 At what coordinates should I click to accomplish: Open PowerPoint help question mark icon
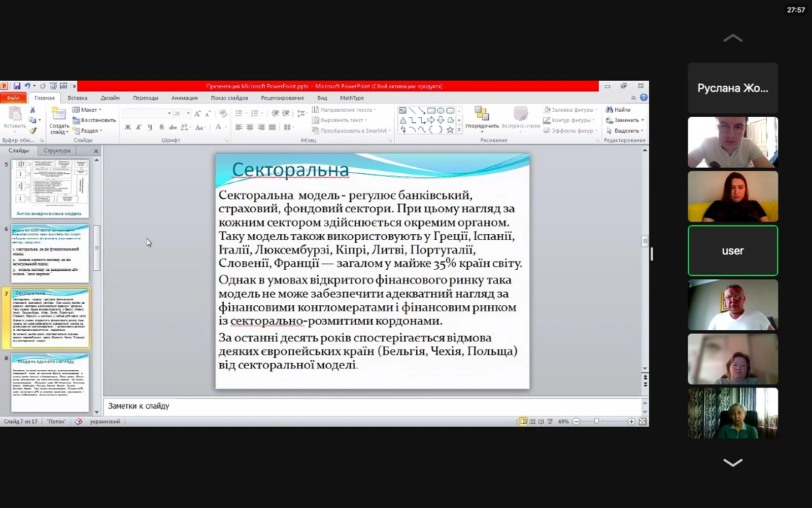[644, 98]
